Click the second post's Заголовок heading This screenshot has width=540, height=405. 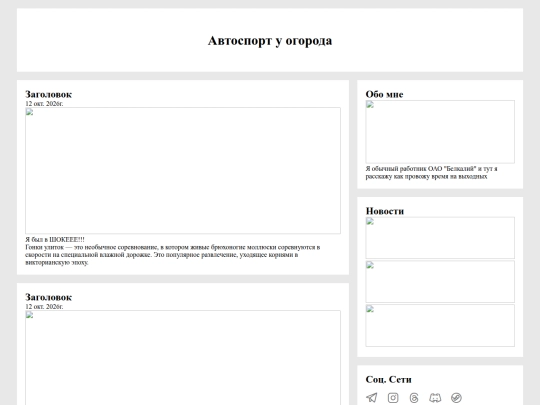[49, 297]
